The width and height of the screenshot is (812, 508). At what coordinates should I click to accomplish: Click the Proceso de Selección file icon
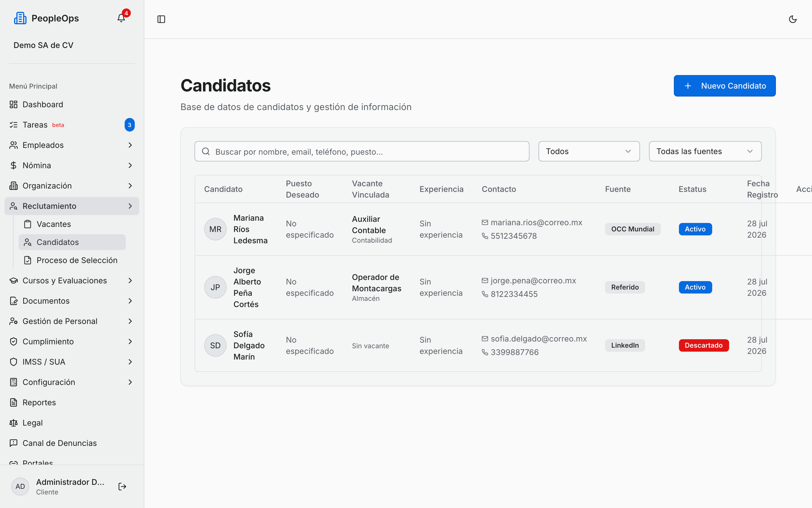(x=28, y=260)
